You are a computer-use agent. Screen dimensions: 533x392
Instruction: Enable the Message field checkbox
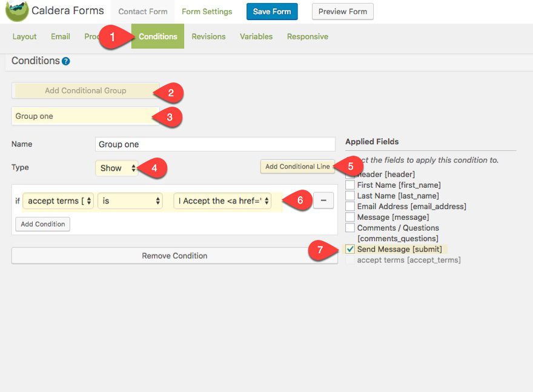pyautogui.click(x=350, y=217)
